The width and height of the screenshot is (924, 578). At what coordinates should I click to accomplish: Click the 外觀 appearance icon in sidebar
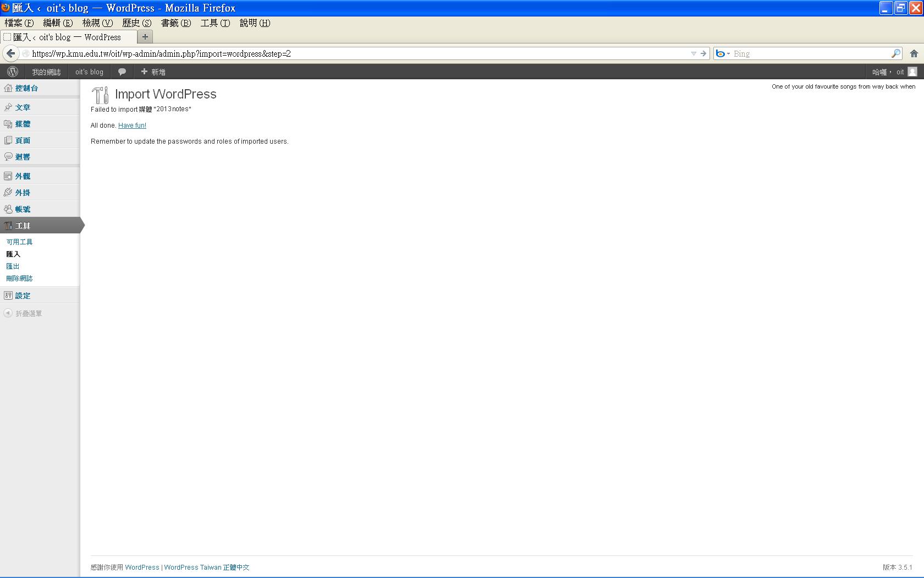coord(8,176)
